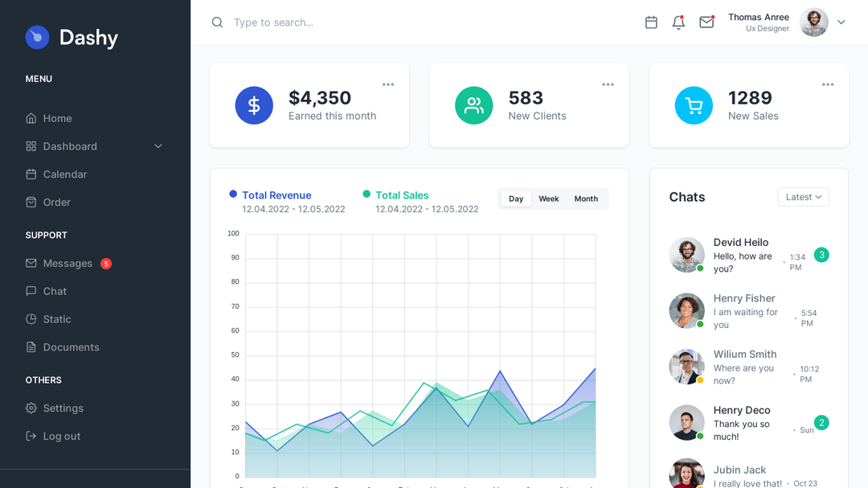Click the Dashy logo icon
Viewport: 868px width, 488px height.
(x=37, y=37)
